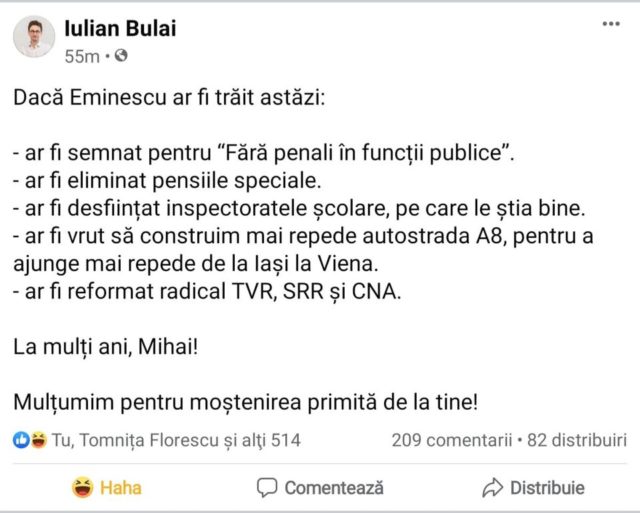Click the closing line "Mulțumim pentru moștenirea primită"
640x513 pixels.
(246, 401)
